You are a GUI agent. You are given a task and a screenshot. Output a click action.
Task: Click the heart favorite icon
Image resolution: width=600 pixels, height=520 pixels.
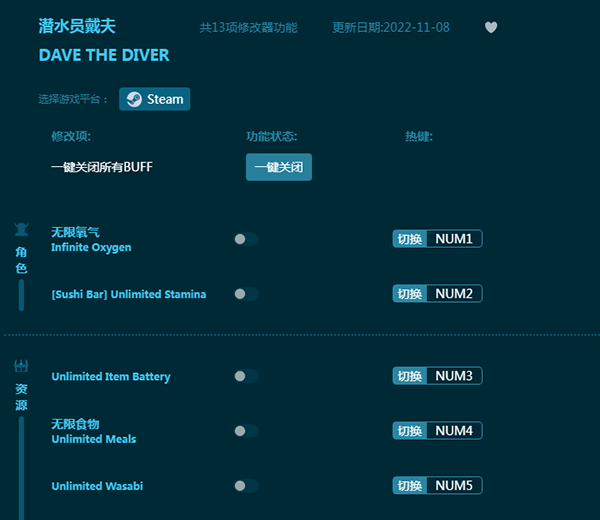coord(491,28)
